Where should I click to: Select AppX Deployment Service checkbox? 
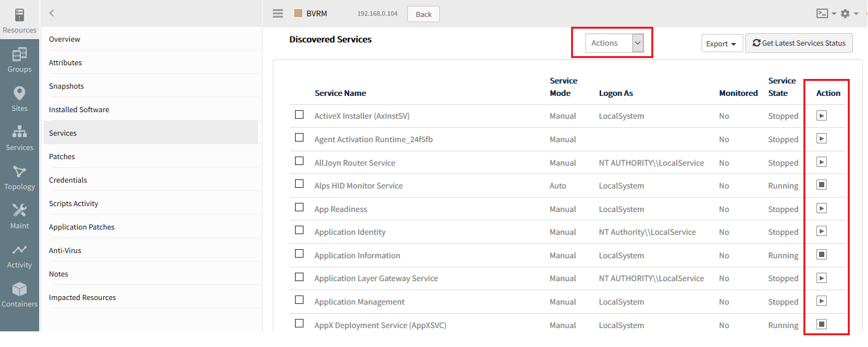[300, 324]
